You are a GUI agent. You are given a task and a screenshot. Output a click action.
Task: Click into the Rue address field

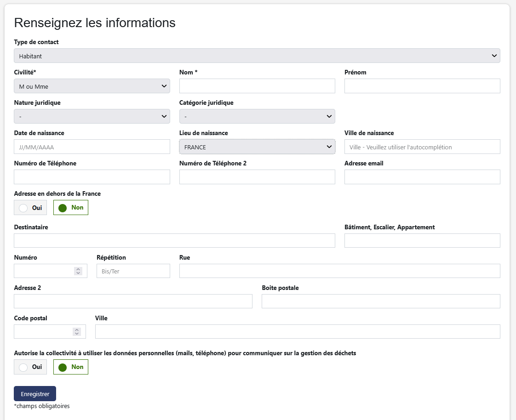339,271
